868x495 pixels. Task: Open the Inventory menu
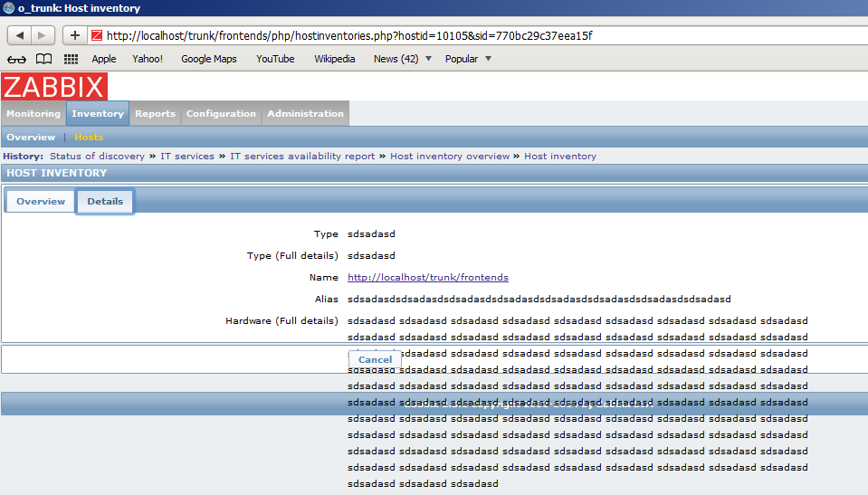point(98,113)
